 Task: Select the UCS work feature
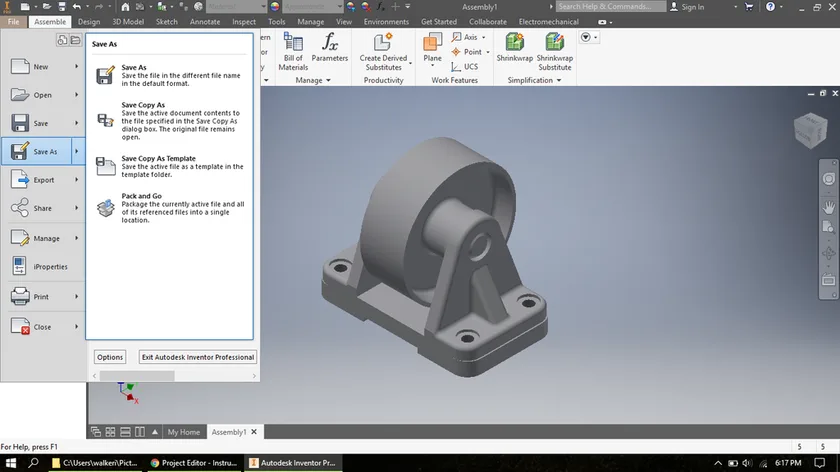464,66
